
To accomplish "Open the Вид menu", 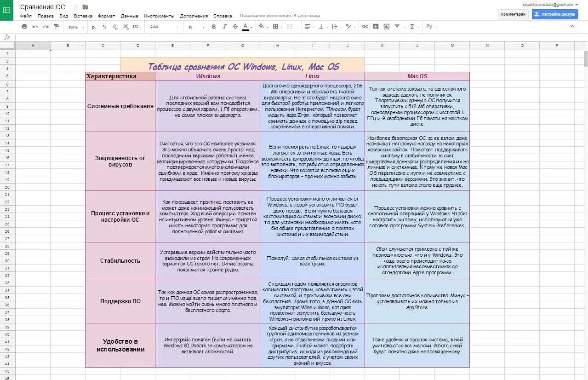I will (63, 16).
